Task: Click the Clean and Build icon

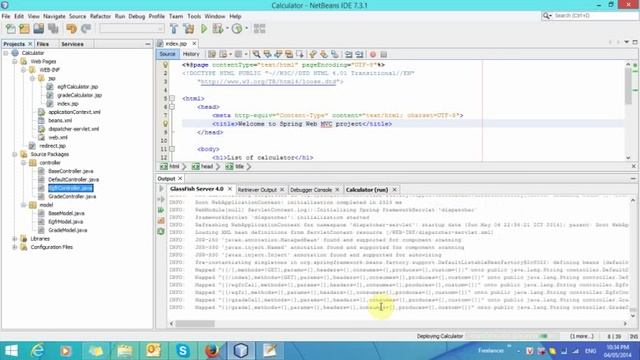Action: point(189,29)
